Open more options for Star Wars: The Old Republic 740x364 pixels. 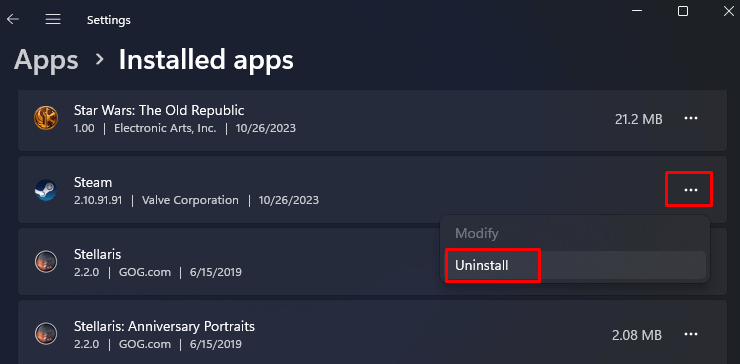(x=691, y=118)
